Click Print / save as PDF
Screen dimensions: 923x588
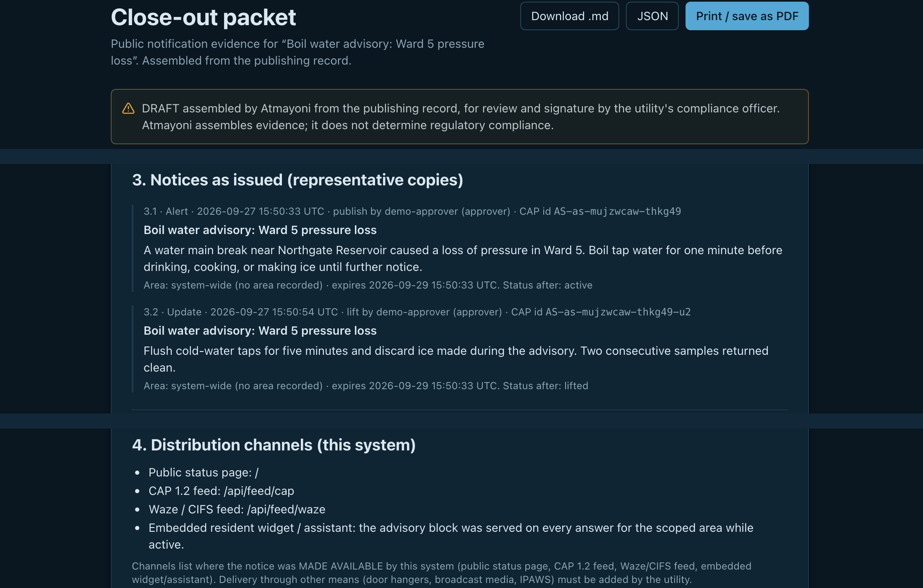(747, 16)
